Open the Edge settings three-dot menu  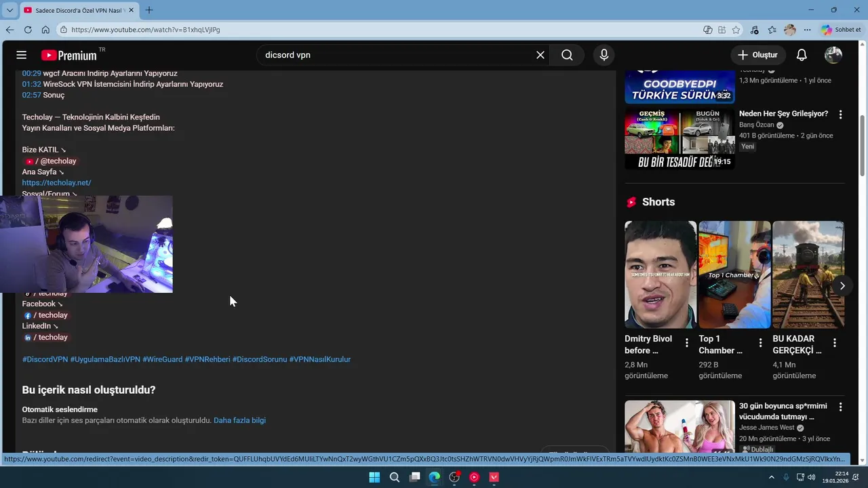807,30
